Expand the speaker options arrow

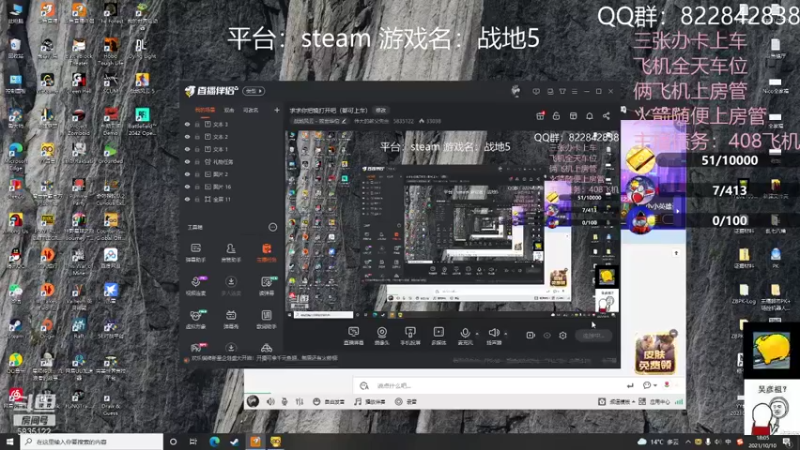506,334
